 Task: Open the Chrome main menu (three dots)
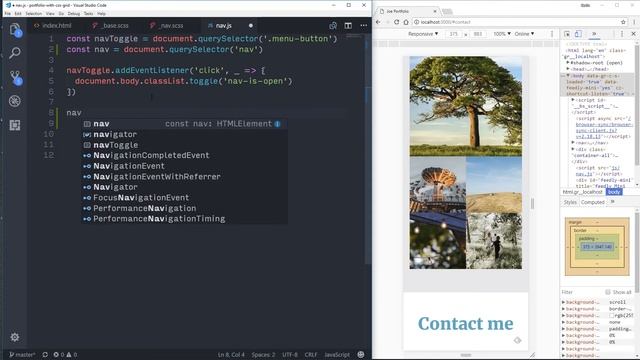[634, 22]
